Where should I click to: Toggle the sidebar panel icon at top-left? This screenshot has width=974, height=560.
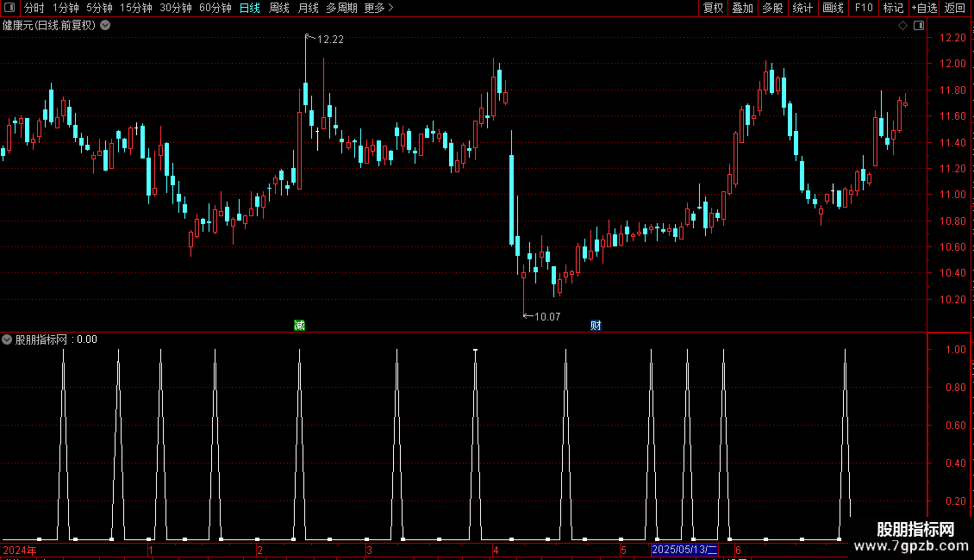(9, 8)
